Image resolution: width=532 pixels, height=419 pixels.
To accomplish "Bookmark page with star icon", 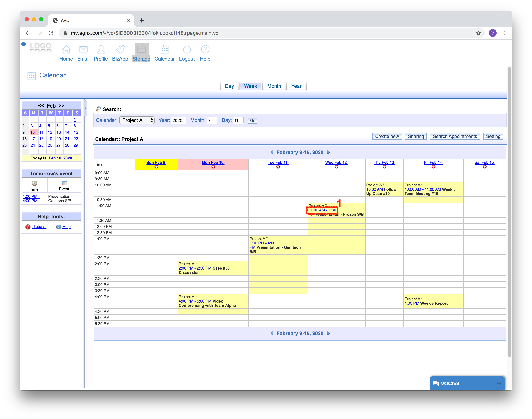I will 478,33.
